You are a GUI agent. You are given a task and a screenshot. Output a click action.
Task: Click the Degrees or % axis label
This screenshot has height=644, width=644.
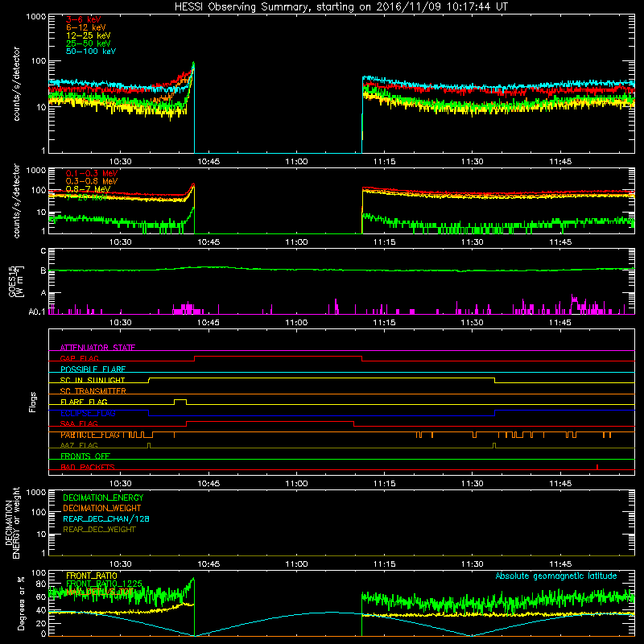[x=21, y=603]
